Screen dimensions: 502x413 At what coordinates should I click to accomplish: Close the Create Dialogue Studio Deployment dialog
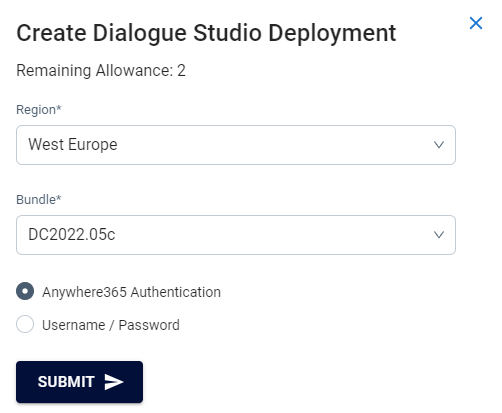pos(476,23)
